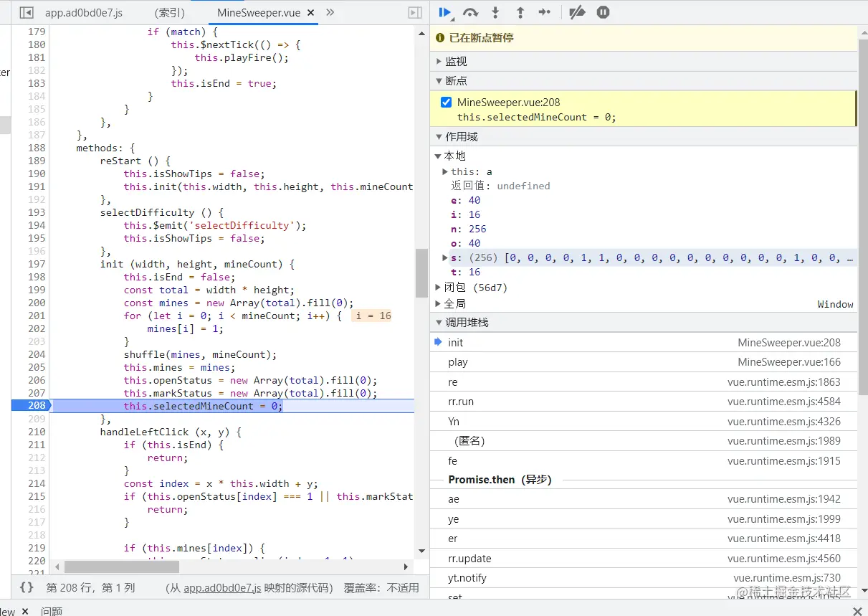Select the rr.run call stack frame
The image size is (868, 616).
pos(644,402)
